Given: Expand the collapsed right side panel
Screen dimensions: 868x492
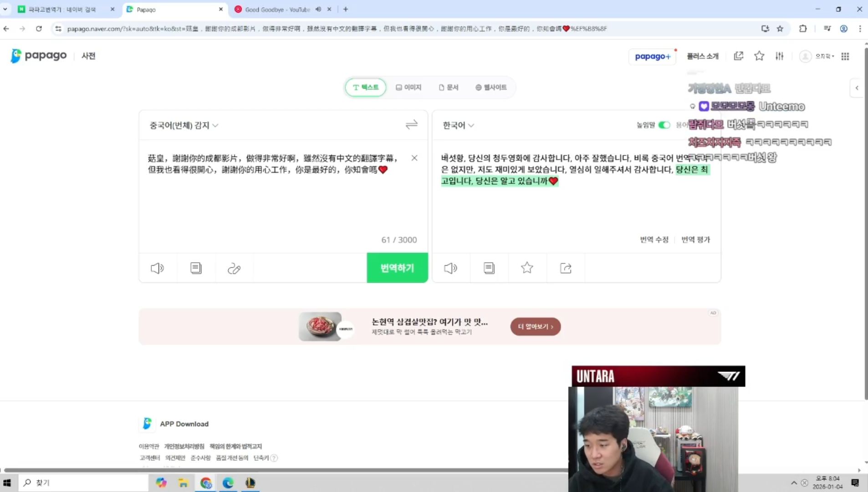Looking at the screenshot, I should (857, 88).
